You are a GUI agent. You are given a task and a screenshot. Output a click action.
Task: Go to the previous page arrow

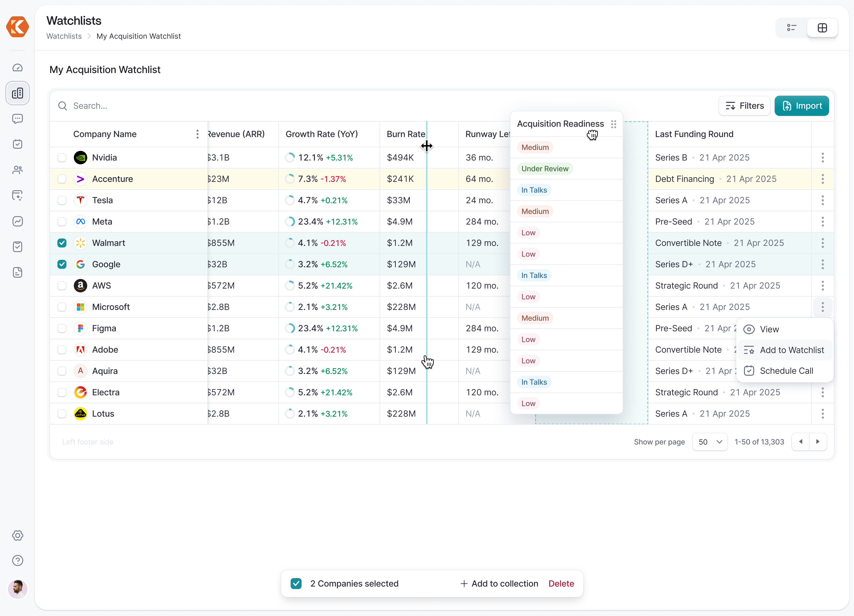[x=801, y=442]
